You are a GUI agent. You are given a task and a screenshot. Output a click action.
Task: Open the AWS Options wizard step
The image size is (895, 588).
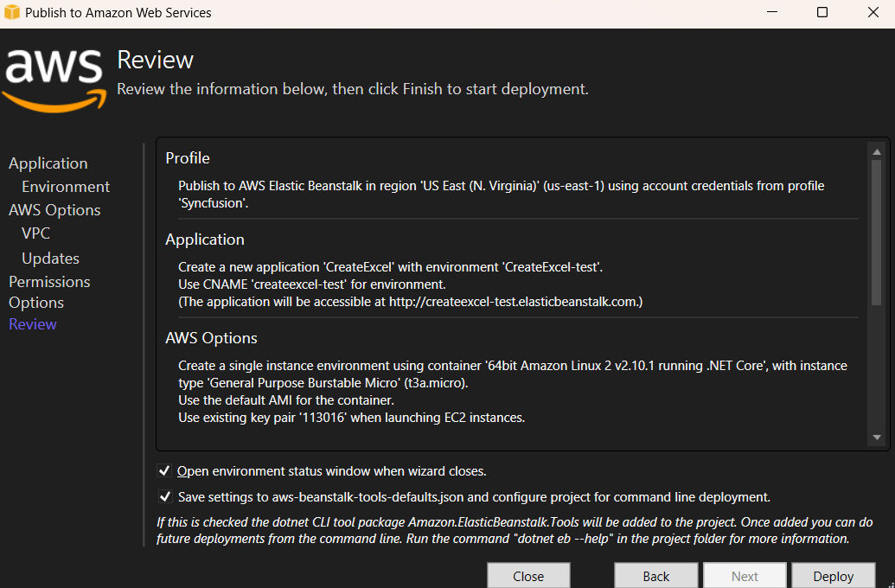coord(54,210)
